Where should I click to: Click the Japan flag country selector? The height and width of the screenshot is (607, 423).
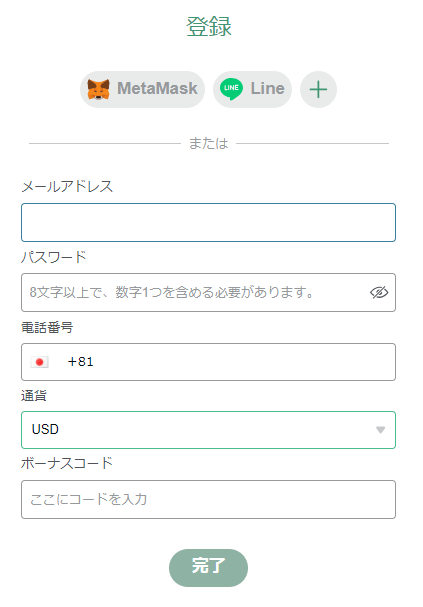[39, 362]
